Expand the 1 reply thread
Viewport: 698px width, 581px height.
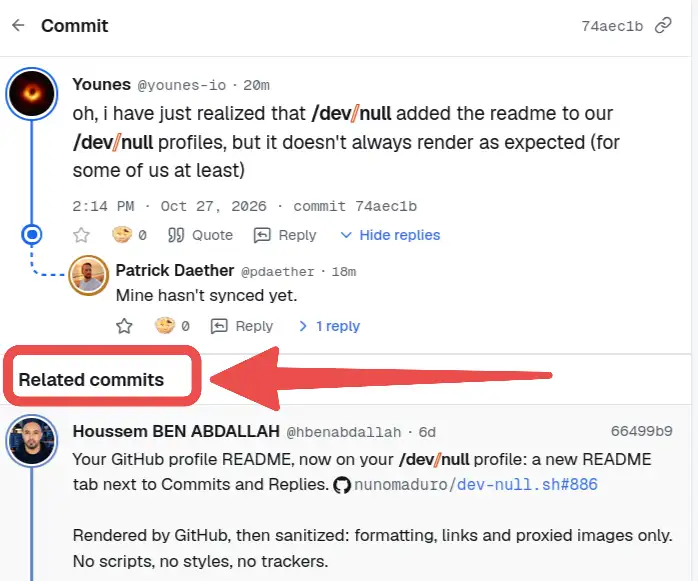(x=329, y=326)
